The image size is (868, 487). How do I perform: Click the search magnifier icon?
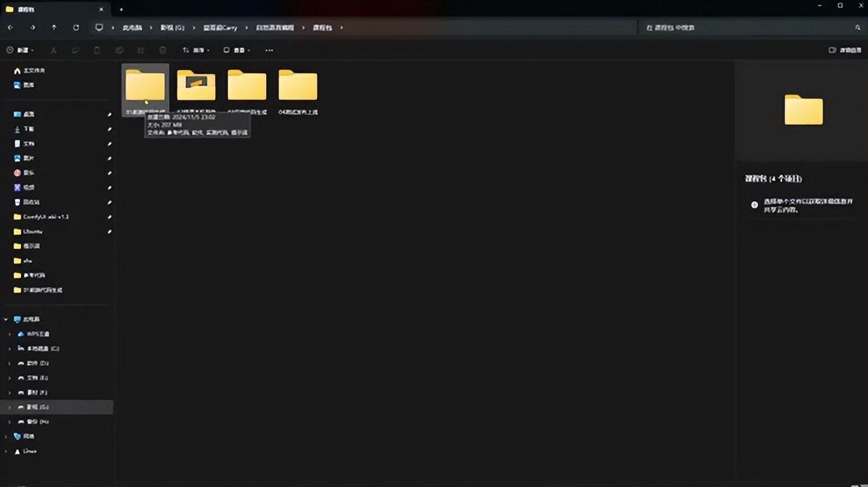tap(858, 28)
